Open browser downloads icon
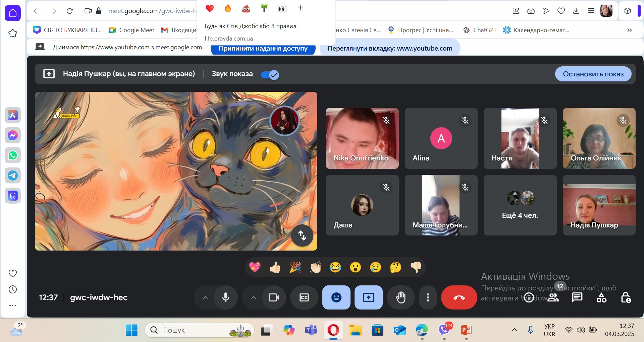Image resolution: width=644 pixels, height=342 pixels. coord(576,11)
